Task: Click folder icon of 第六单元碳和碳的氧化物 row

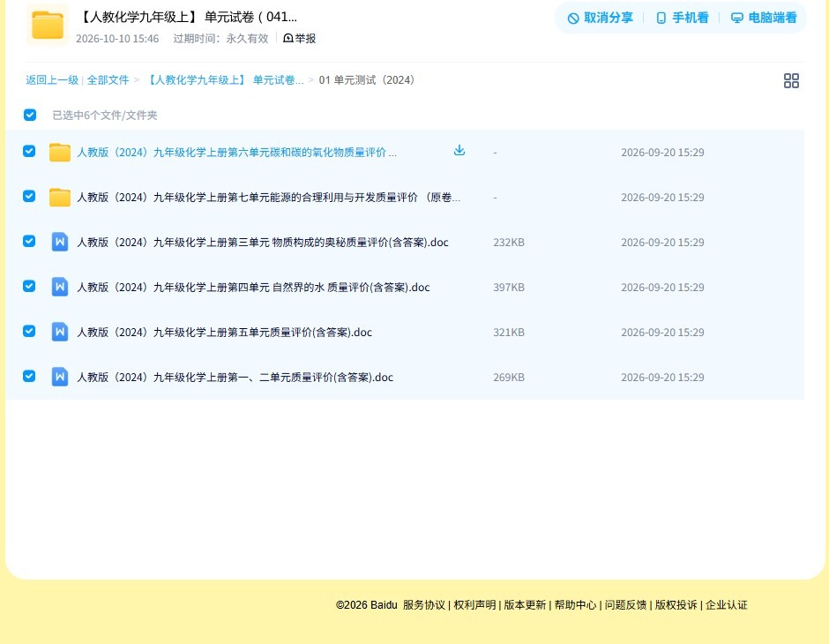Action: point(60,153)
